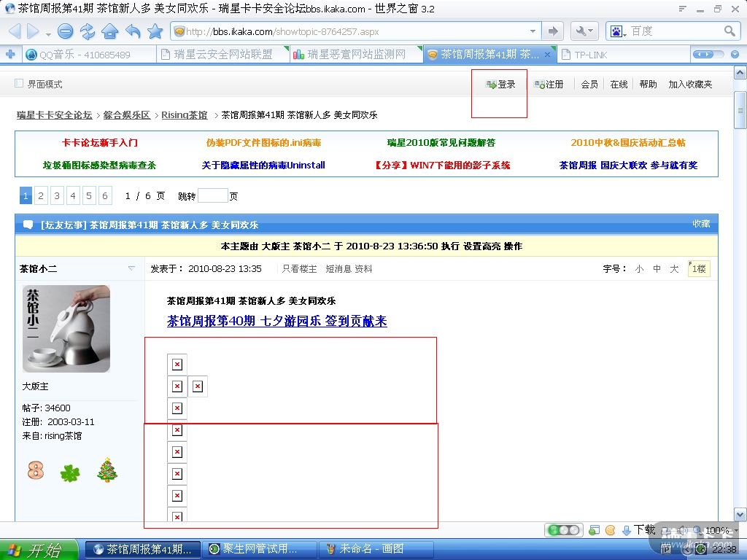747x560 pixels.
Task: Switch to the QQ音乐 tab
Action: click(x=89, y=55)
